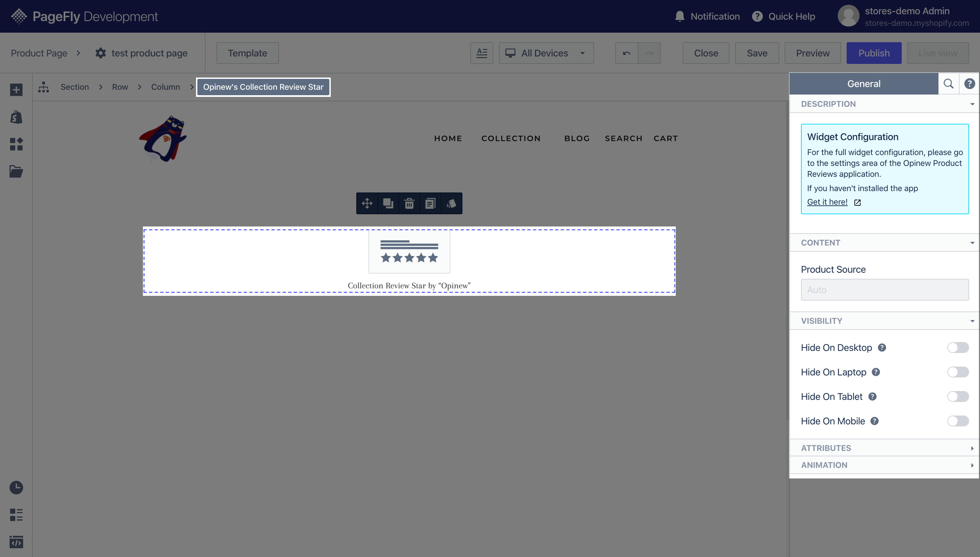
Task: Click the help icon in General panel
Action: (969, 84)
